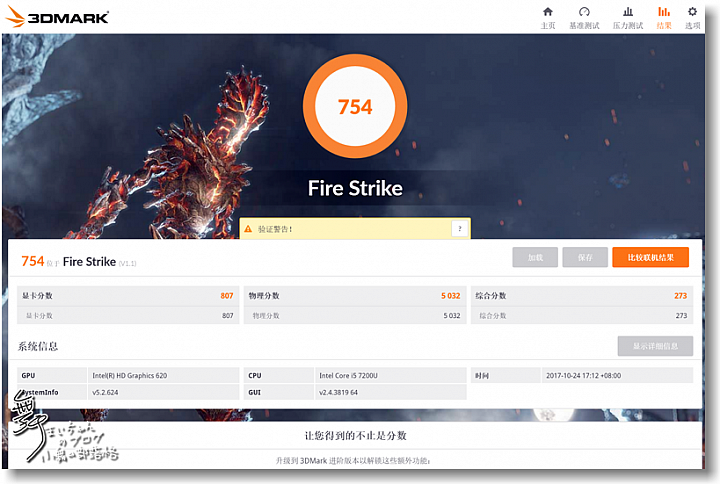Click the 显示详细信息 show details button
The height and width of the screenshot is (484, 720).
(x=655, y=346)
